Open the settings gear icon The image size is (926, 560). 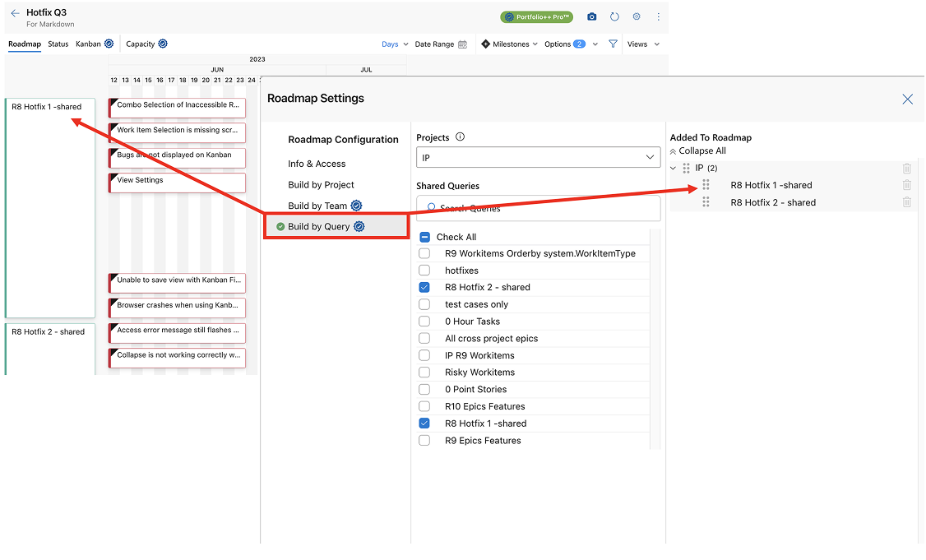(637, 16)
